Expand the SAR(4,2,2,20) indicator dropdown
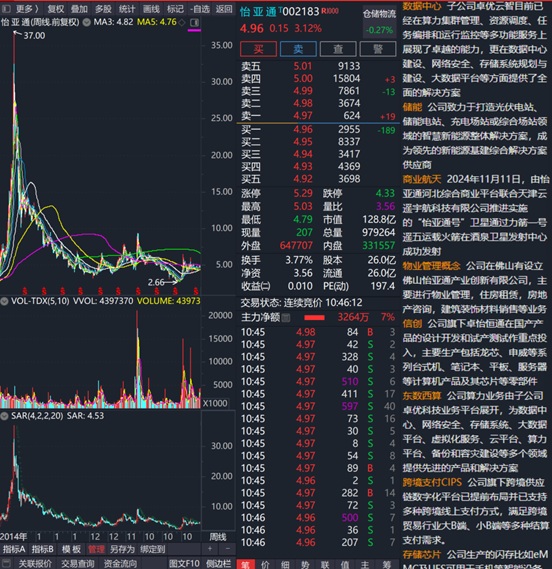552x569 pixels. 4,416
